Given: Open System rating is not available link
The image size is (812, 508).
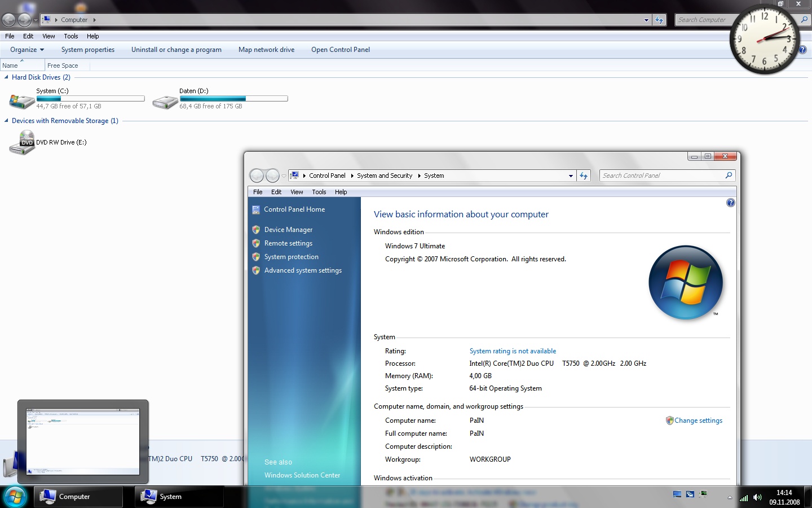Looking at the screenshot, I should (513, 351).
